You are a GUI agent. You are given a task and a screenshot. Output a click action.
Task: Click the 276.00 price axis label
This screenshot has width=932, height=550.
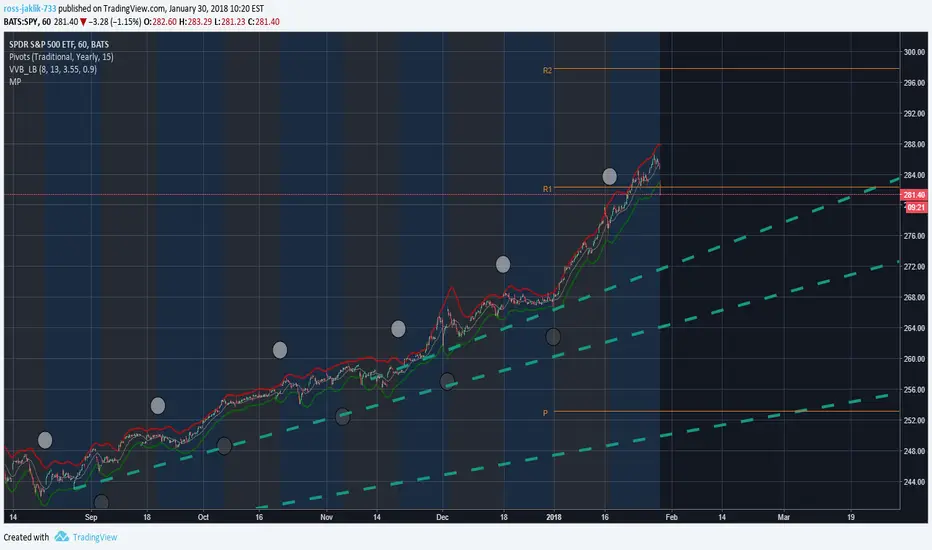(914, 237)
